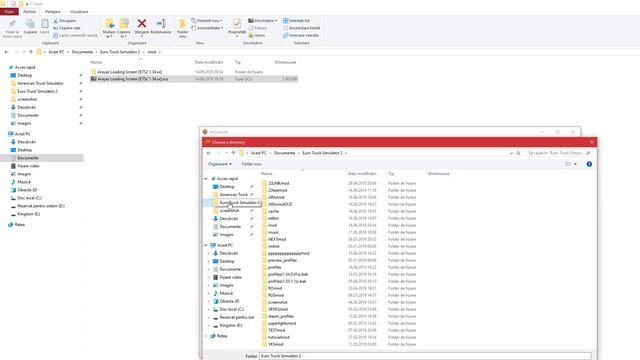
Task: Select 'Euro Truck Simulator 2' in dialog sidebar
Action: [x=239, y=202]
